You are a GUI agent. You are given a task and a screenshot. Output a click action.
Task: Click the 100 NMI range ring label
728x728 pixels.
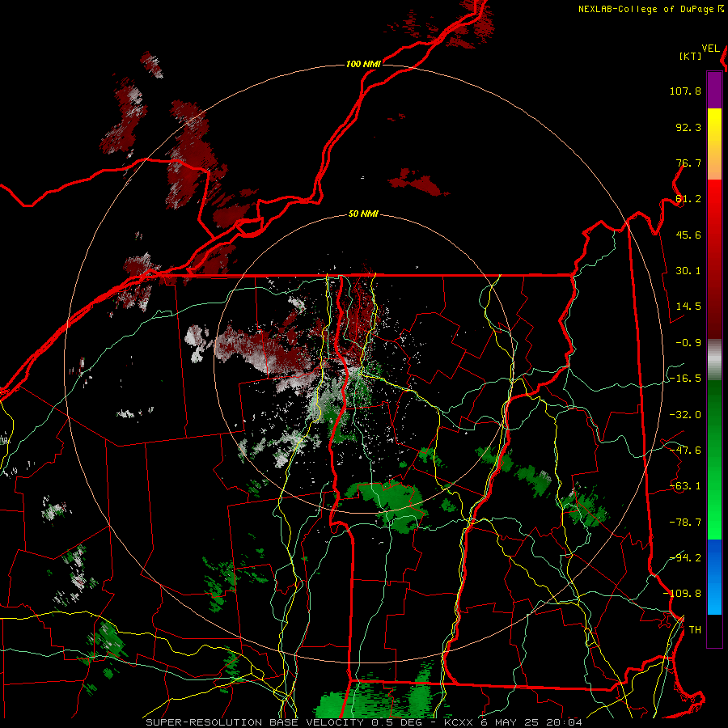(x=363, y=64)
